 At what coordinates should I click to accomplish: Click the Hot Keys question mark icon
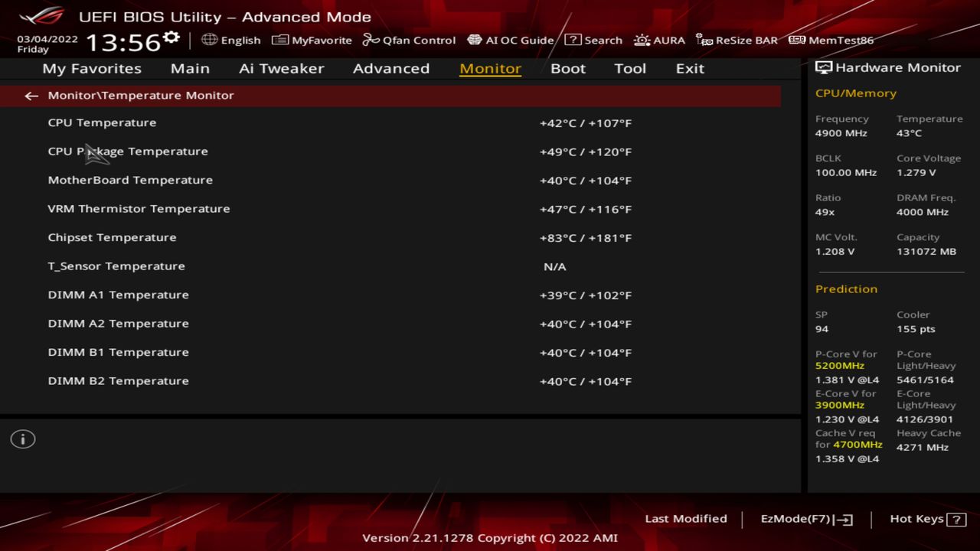(x=956, y=520)
